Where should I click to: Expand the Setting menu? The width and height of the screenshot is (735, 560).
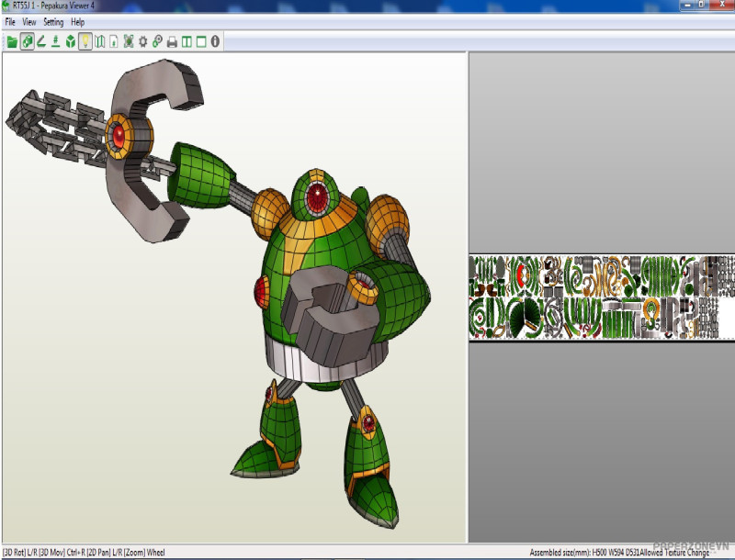click(x=53, y=21)
